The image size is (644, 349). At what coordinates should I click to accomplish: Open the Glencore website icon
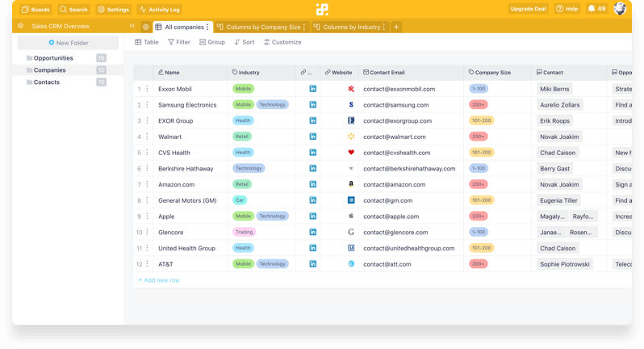(351, 232)
